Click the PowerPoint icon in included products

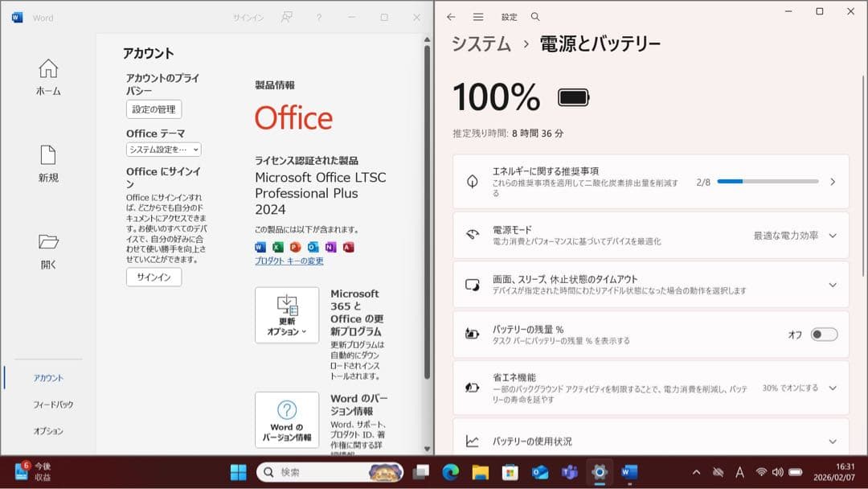297,246
